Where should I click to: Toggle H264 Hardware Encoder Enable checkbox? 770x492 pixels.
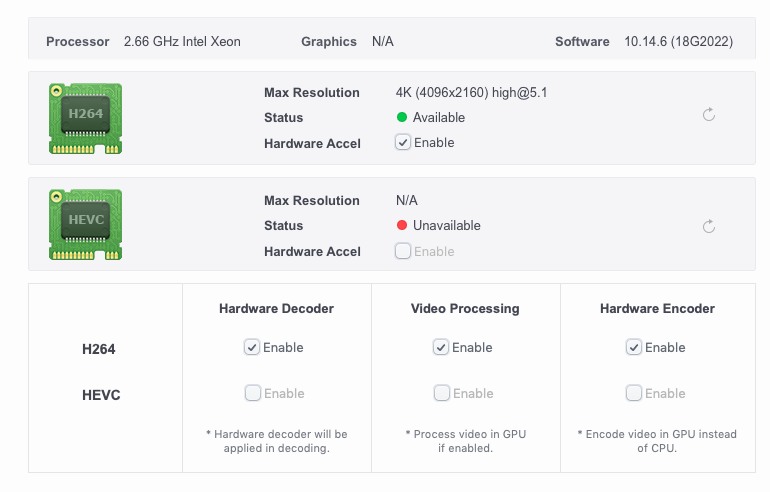633,347
